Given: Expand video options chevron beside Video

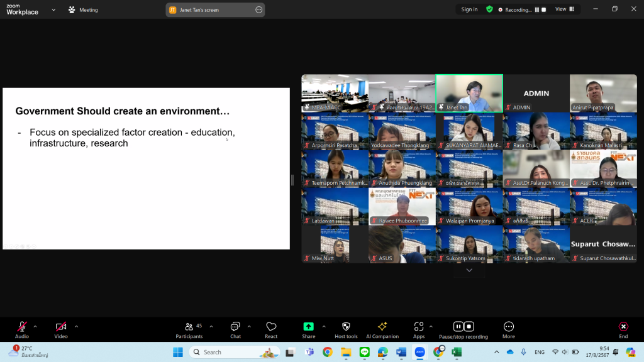Looking at the screenshot, I should click(x=77, y=326).
